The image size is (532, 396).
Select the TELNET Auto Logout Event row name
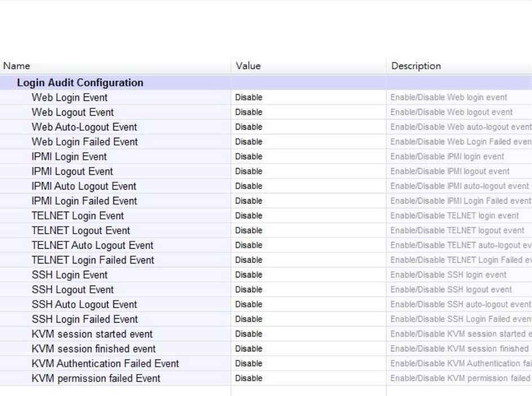[93, 245]
